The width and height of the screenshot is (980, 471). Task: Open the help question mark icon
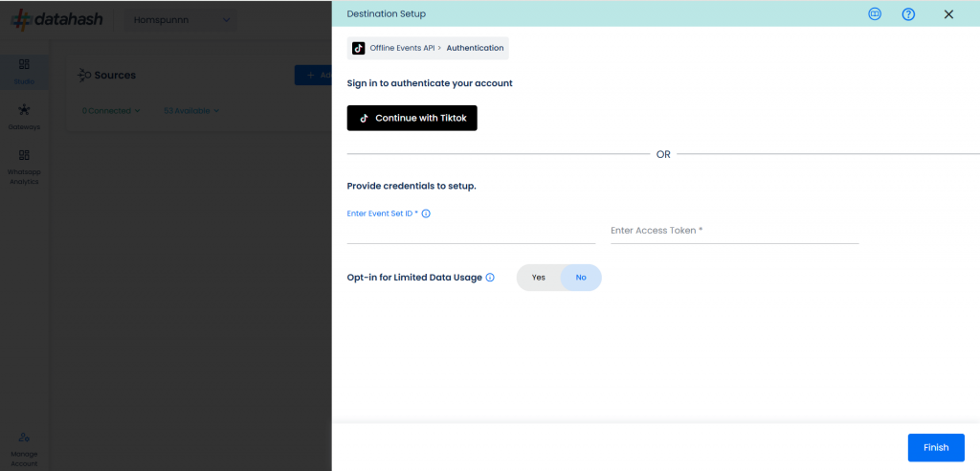click(x=909, y=13)
